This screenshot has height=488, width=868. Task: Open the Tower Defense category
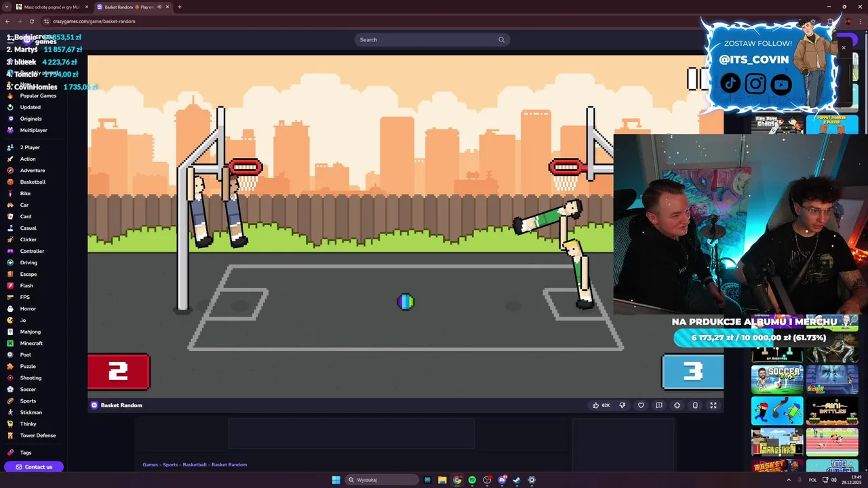pos(38,435)
